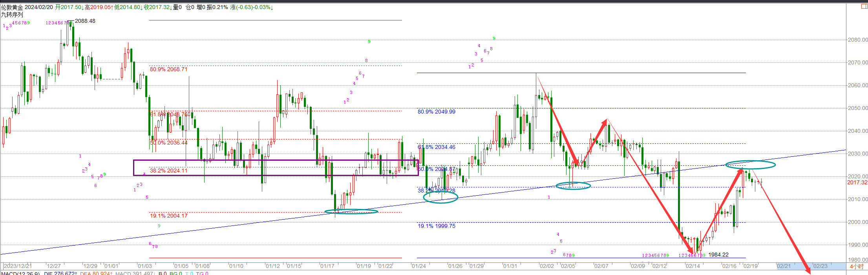Screen dimensions: 868x275
Task: Click the 12/27 date on time axis
Action: (54, 266)
